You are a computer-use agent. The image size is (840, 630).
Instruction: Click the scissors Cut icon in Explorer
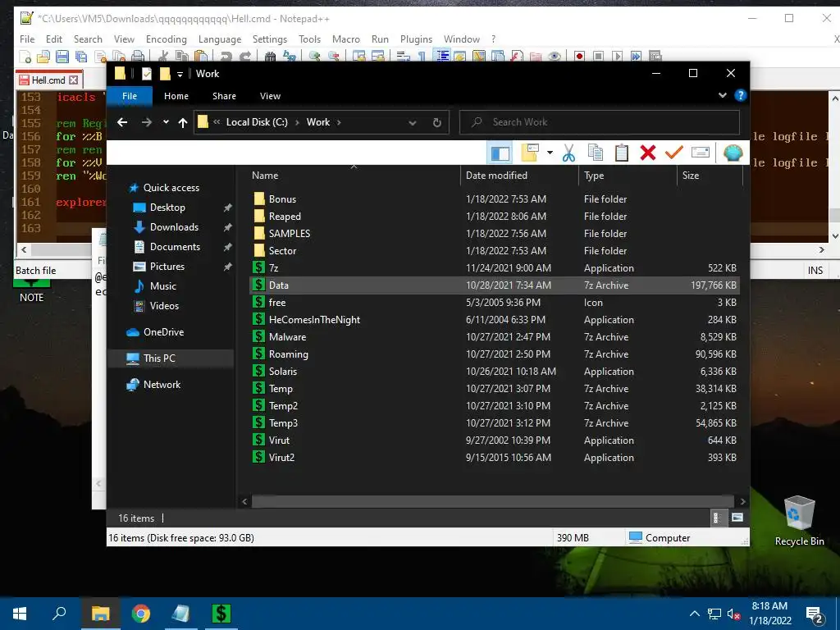(569, 153)
